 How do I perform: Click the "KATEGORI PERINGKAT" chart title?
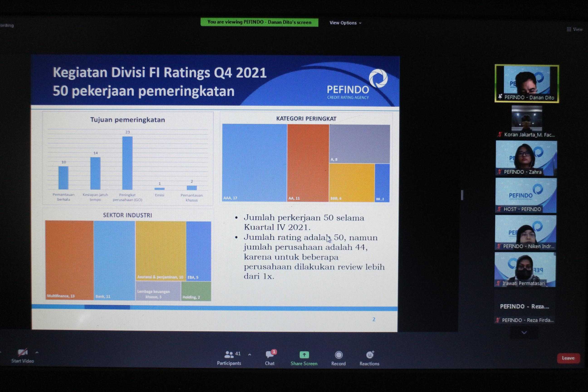pos(306,119)
